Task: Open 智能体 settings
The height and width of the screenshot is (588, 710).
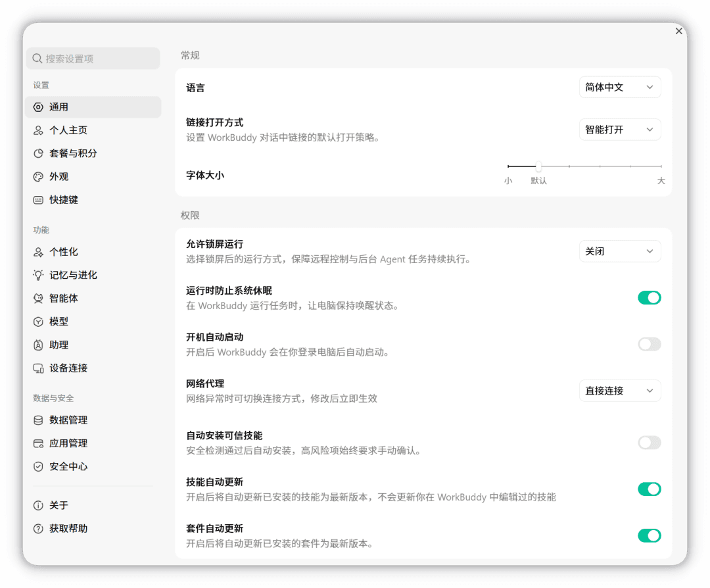Action: 93,298
